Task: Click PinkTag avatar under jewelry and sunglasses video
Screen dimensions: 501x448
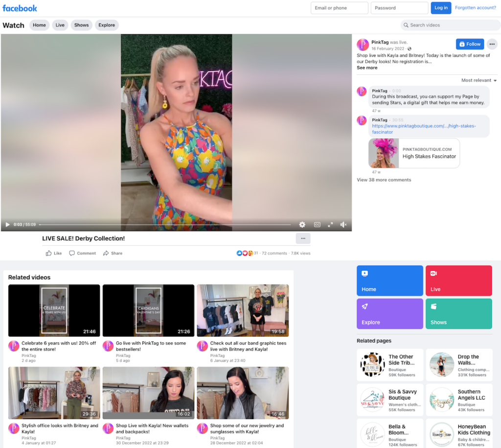Action: [202, 428]
